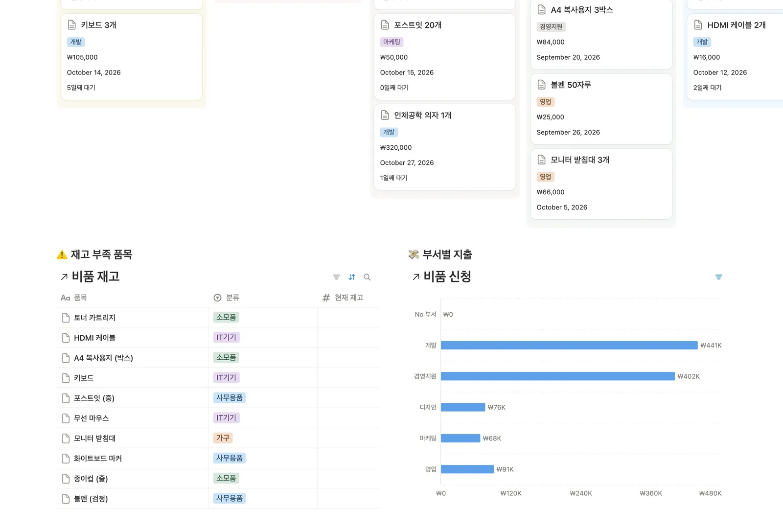Image resolution: width=783 pixels, height=532 pixels.
Task: Click the 현재 재고 column header
Action: pyautogui.click(x=349, y=298)
